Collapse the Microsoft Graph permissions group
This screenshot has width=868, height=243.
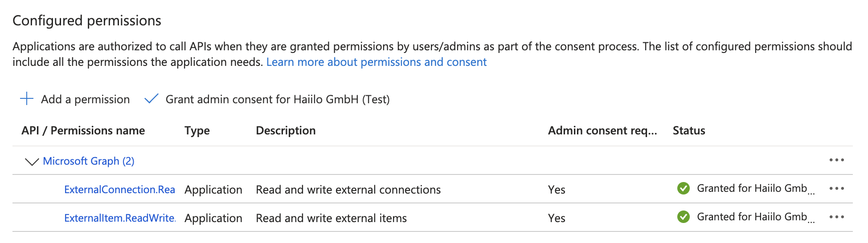coord(32,162)
